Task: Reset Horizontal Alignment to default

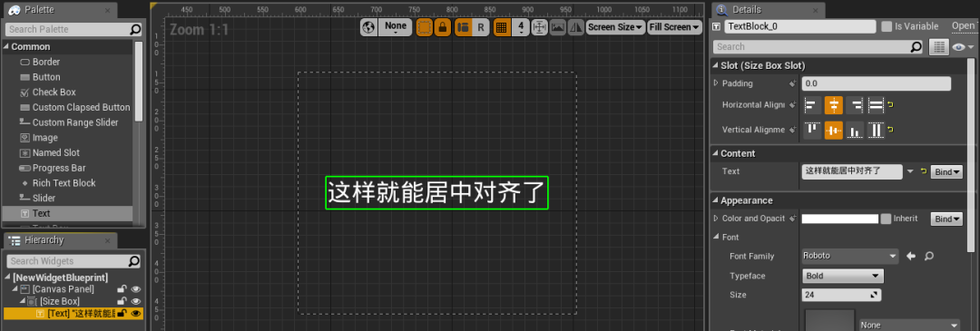Action: 890,105
